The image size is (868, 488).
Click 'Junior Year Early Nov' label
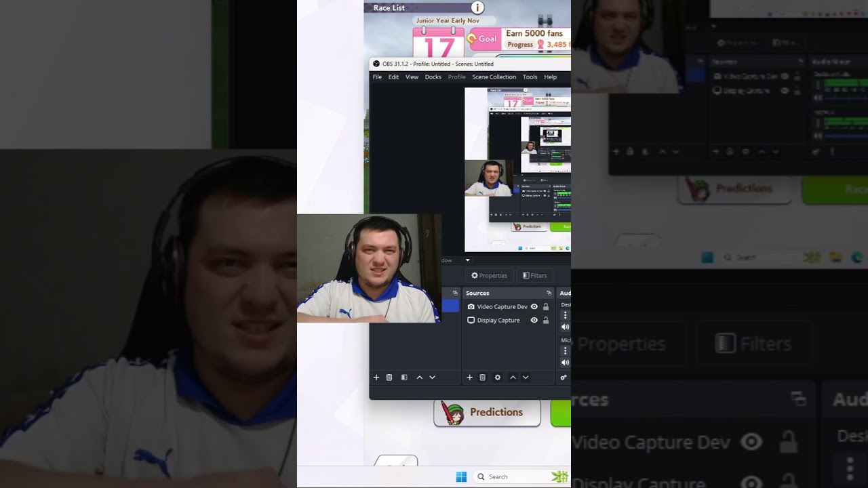click(x=448, y=20)
